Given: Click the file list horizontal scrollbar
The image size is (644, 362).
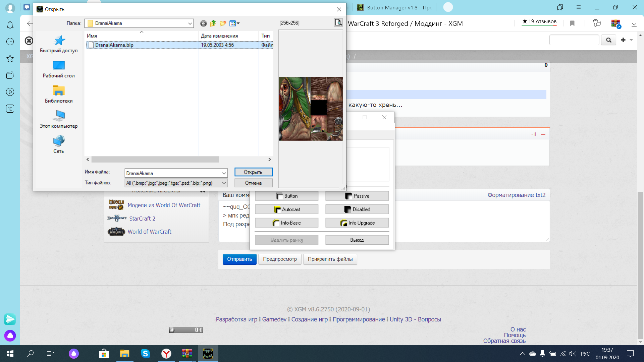Looking at the screenshot, I should [x=155, y=160].
